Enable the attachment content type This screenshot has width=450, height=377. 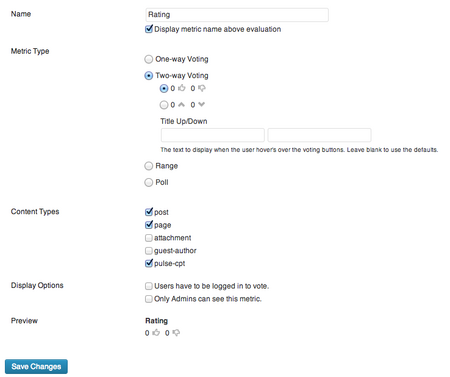(x=149, y=238)
